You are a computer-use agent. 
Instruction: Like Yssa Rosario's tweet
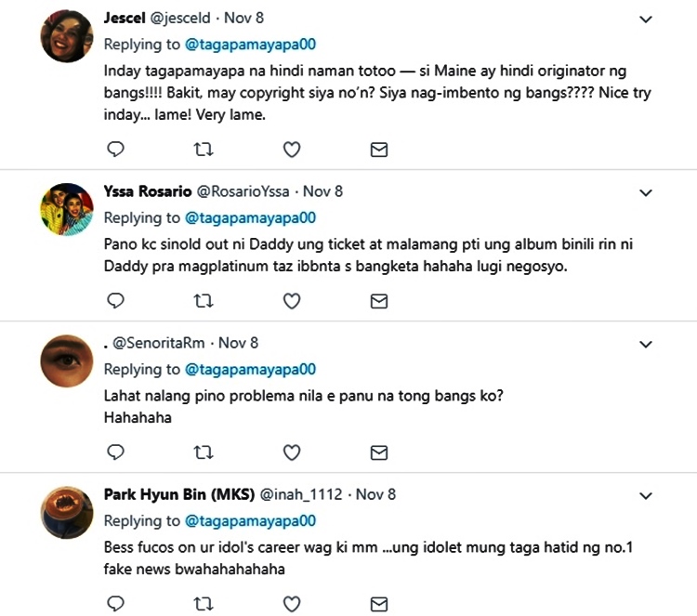pyautogui.click(x=291, y=300)
